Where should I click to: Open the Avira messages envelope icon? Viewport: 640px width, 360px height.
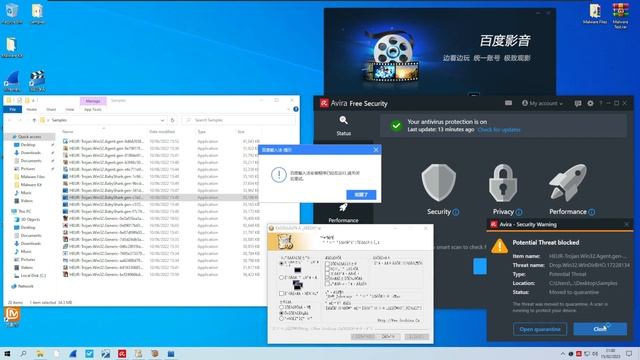point(508,103)
